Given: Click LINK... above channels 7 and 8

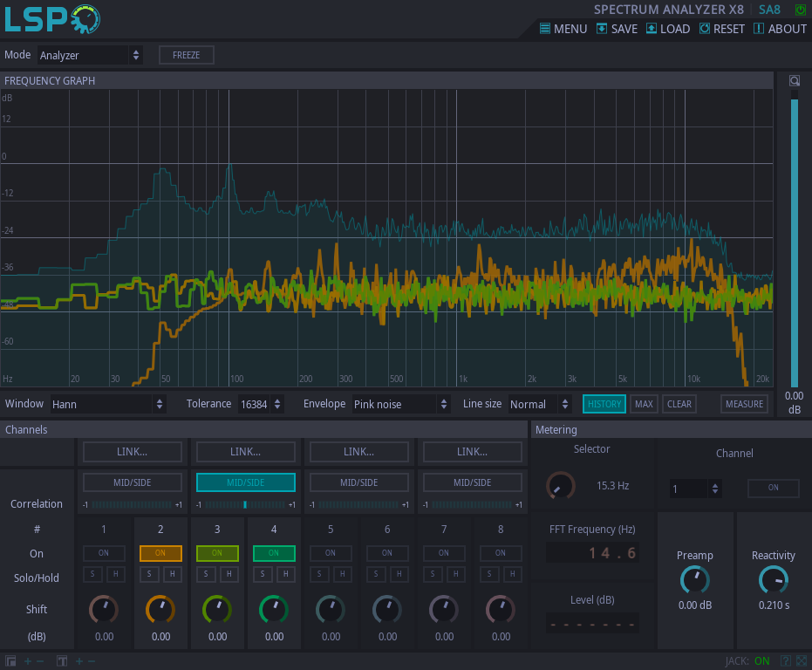Looking at the screenshot, I should tap(473, 452).
